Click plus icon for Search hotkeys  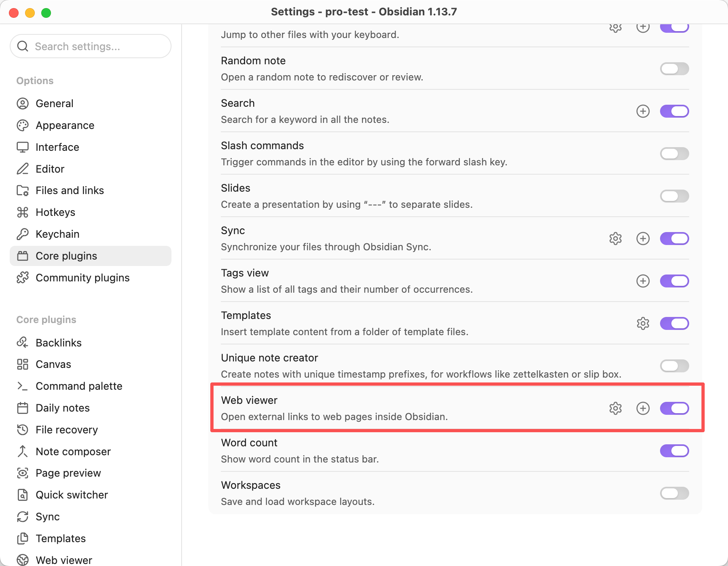coord(643,111)
